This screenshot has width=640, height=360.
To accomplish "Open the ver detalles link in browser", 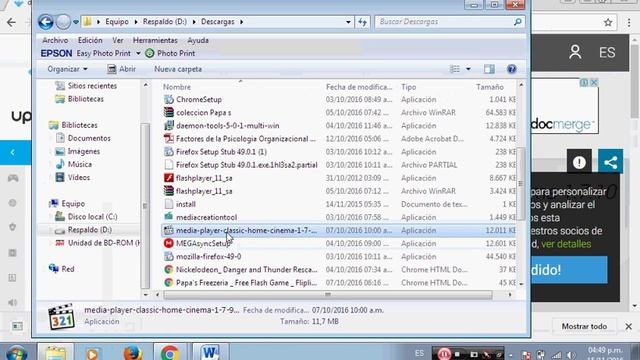I will 566,244.
